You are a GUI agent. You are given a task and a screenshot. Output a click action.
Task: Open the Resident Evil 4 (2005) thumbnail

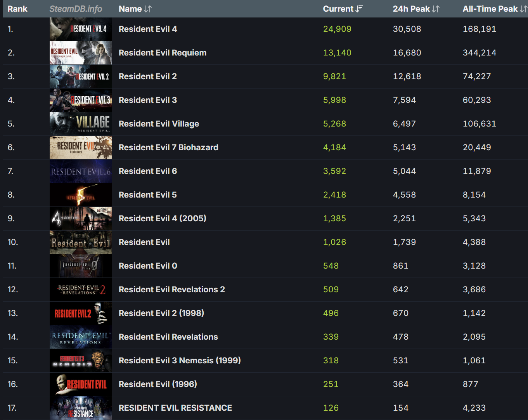pos(81,219)
